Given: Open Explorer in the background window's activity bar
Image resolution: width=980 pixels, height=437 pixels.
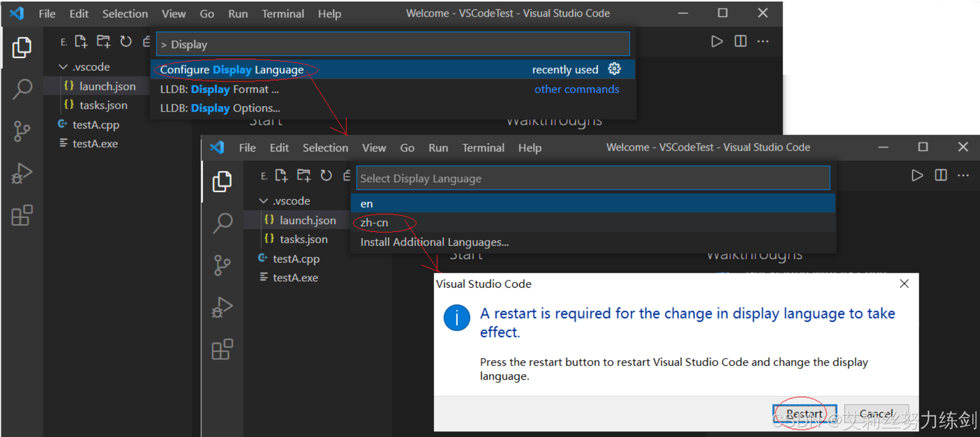Looking at the screenshot, I should coord(21,47).
